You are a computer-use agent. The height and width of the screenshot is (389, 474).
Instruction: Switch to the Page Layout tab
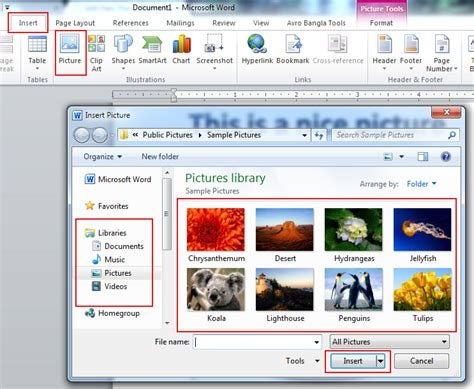(x=75, y=23)
